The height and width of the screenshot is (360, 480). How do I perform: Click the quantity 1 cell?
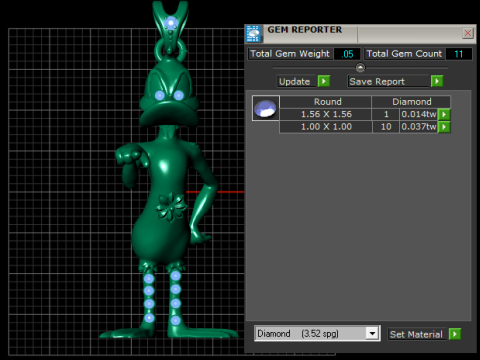coord(386,114)
